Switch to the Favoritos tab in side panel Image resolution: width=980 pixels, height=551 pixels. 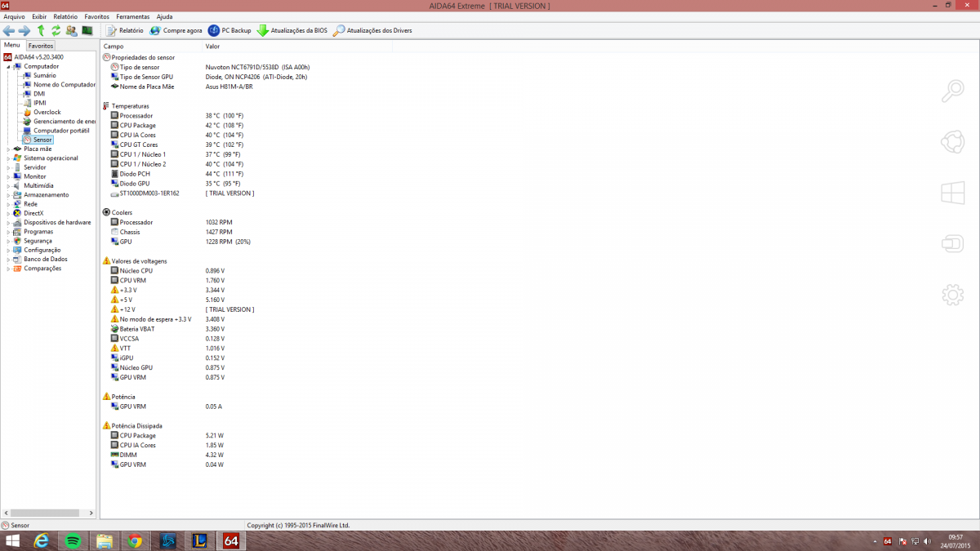[41, 46]
